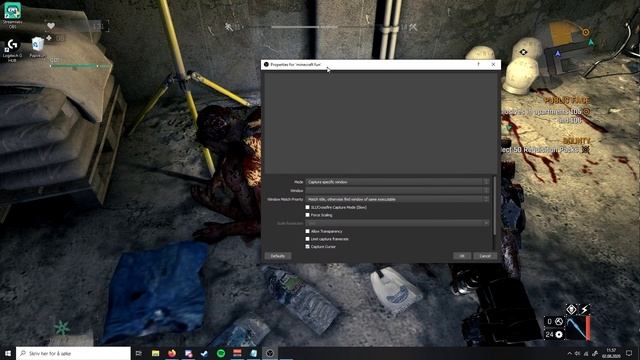
Task: Open Steam from the taskbar
Action: [204, 353]
